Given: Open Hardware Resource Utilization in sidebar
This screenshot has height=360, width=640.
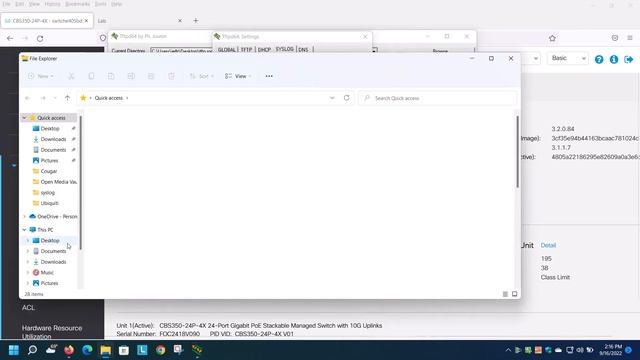Looking at the screenshot, I should coord(52,332).
